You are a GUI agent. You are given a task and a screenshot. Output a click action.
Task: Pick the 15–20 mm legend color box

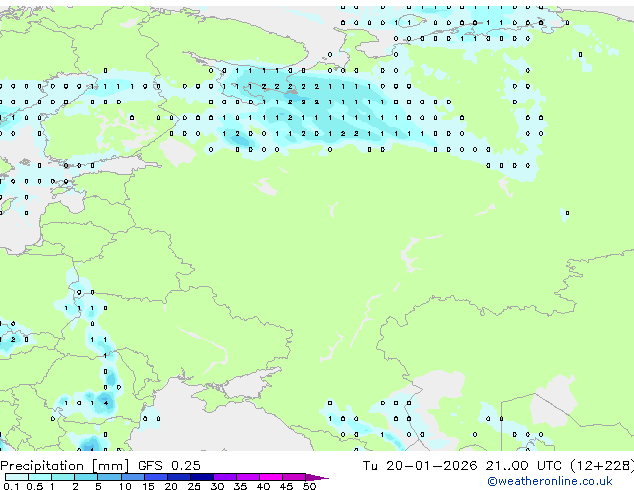tap(155, 477)
